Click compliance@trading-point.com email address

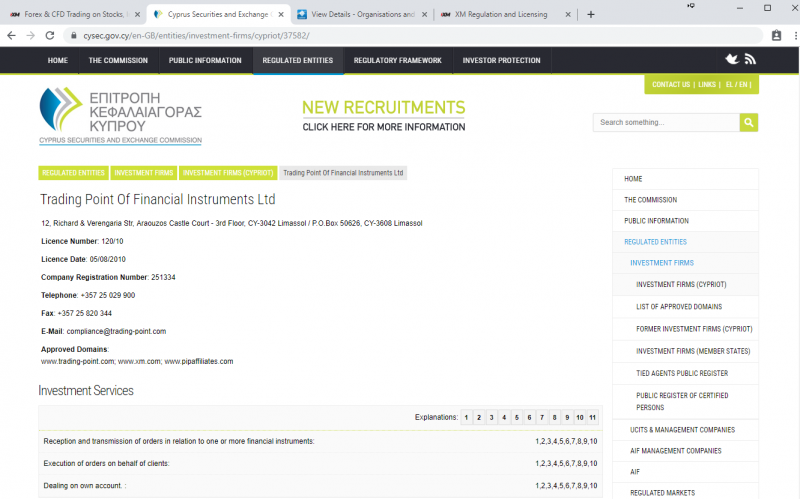tap(116, 331)
